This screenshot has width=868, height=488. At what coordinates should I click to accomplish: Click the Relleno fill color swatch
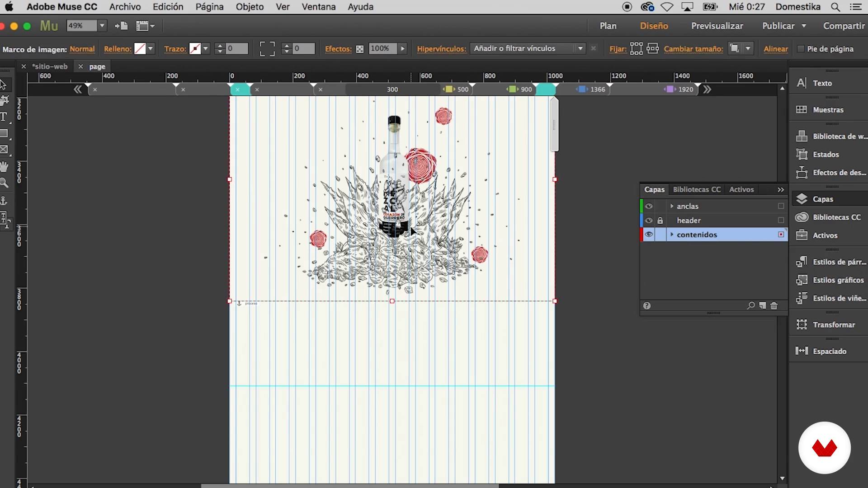coord(140,49)
